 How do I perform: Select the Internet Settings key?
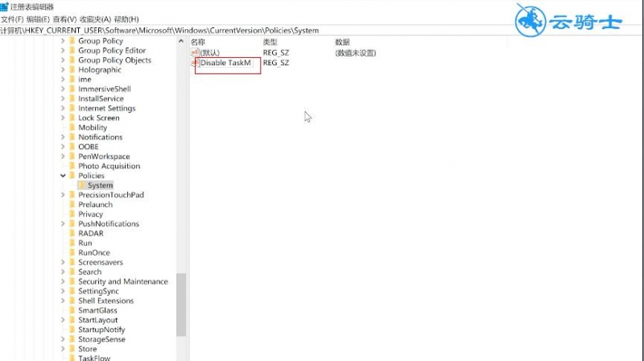pyautogui.click(x=107, y=108)
